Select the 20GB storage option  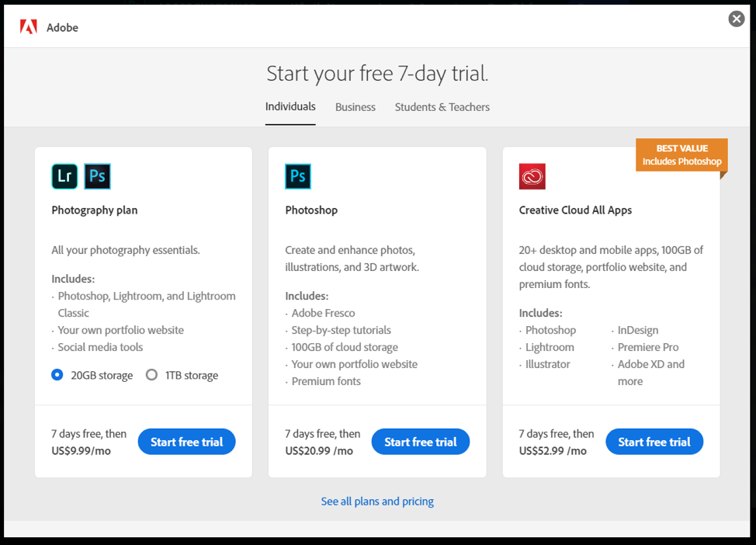57,375
